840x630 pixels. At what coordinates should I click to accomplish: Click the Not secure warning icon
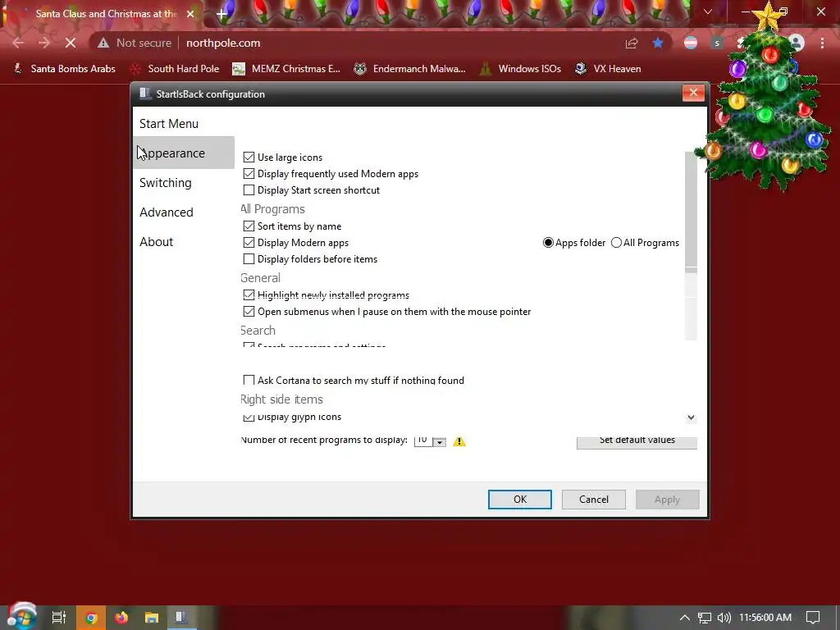tap(103, 43)
